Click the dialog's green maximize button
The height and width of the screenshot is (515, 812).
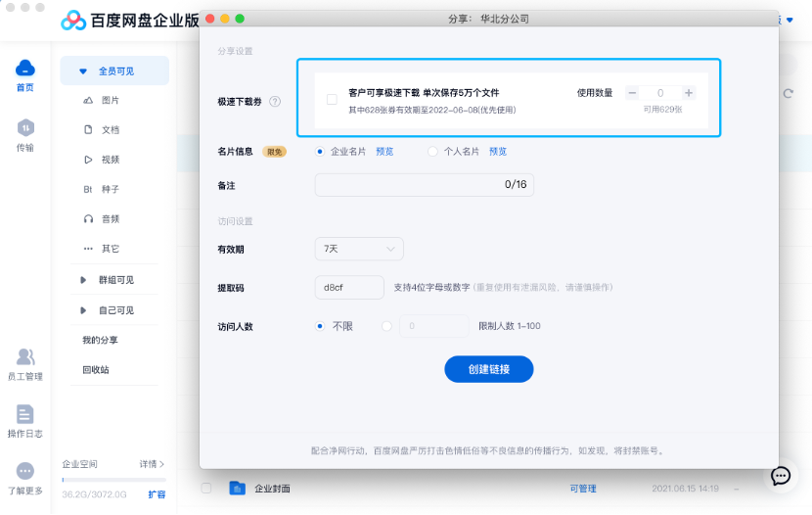[x=240, y=19]
